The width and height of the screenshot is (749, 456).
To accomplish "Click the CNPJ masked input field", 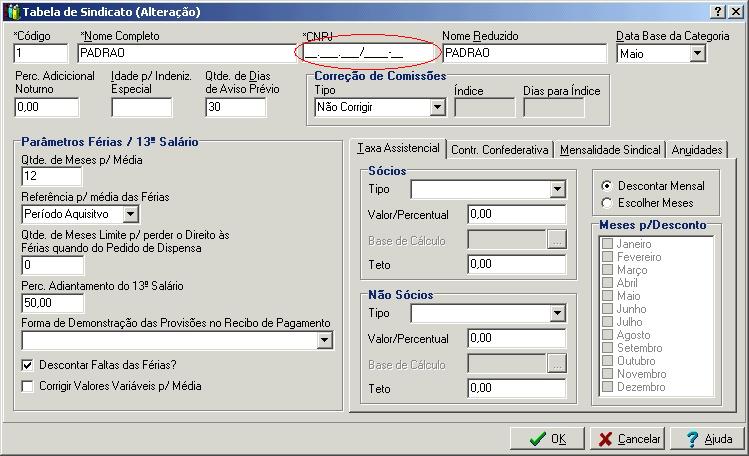I will pyautogui.click(x=369, y=53).
